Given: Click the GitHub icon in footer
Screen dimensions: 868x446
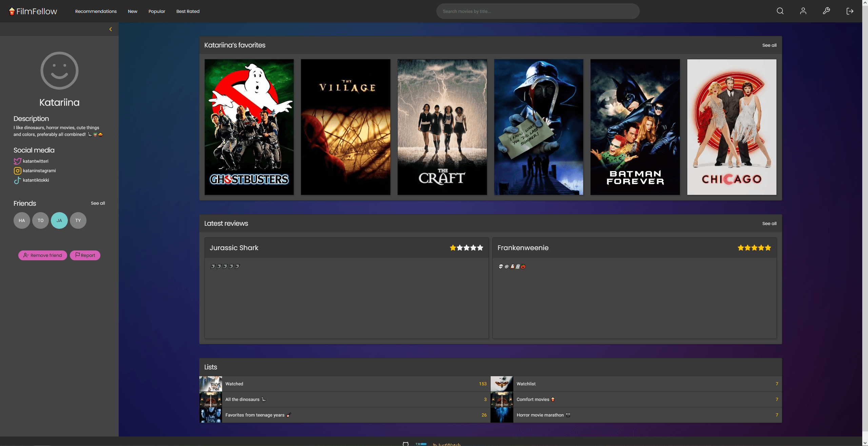Looking at the screenshot, I should 406,444.
